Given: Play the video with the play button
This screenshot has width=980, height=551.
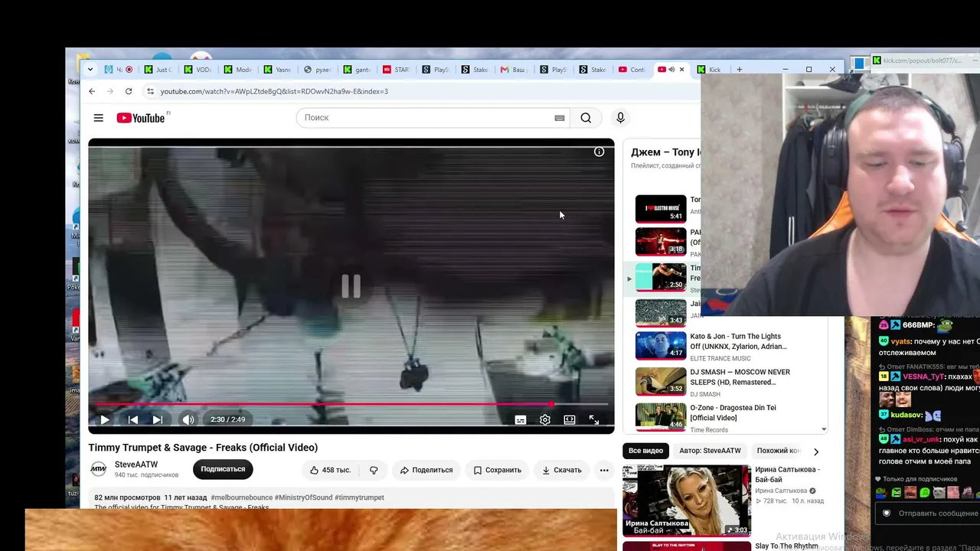Looking at the screenshot, I should [105, 419].
